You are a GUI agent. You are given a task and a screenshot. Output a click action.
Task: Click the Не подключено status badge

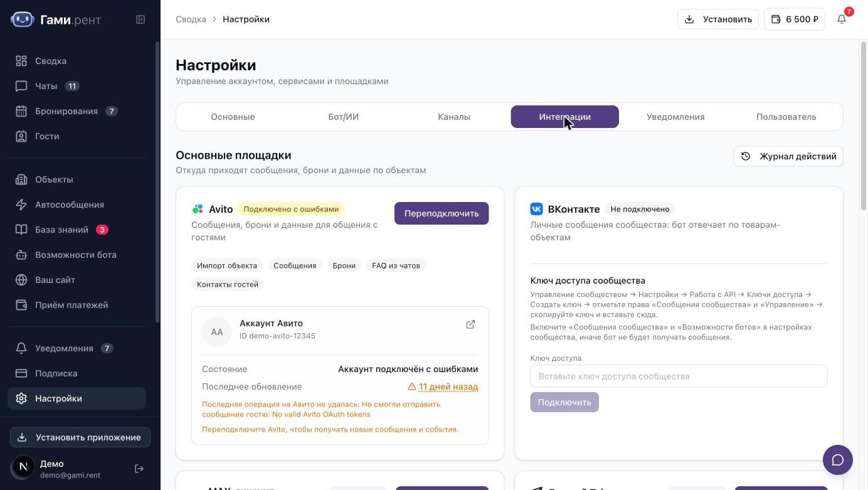[x=640, y=210]
